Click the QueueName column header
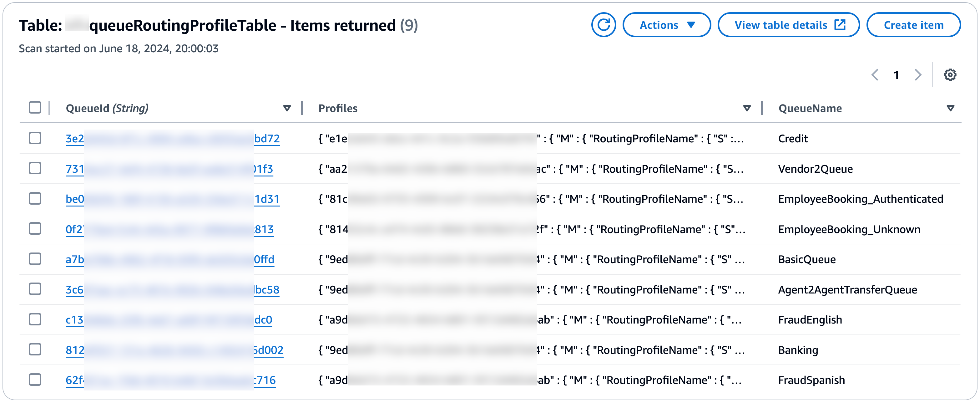 click(810, 109)
